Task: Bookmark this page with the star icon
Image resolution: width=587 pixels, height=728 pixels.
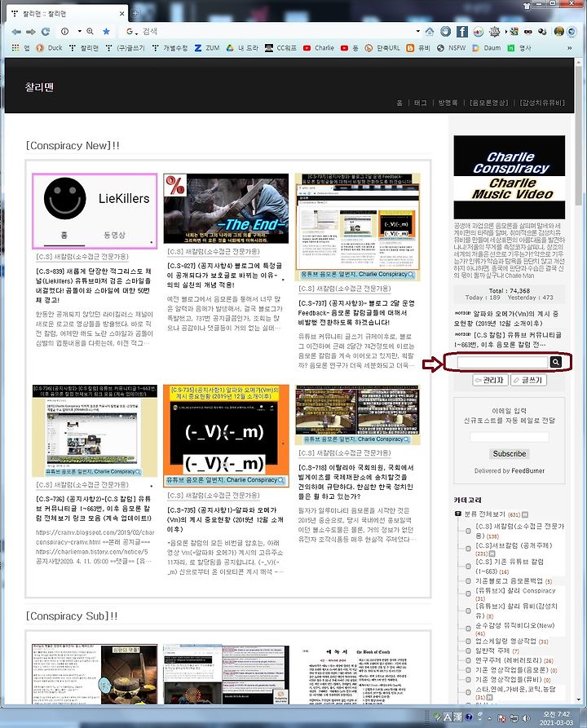Action: point(106,32)
